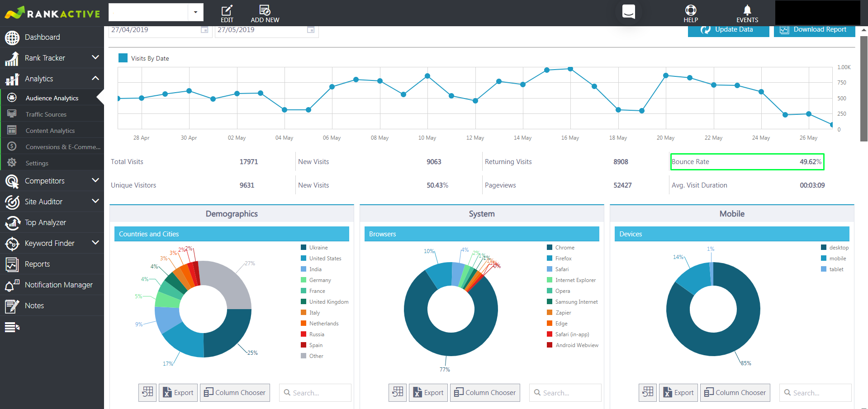This screenshot has width=868, height=409.
Task: Click Browsers table view icon
Action: (x=398, y=392)
